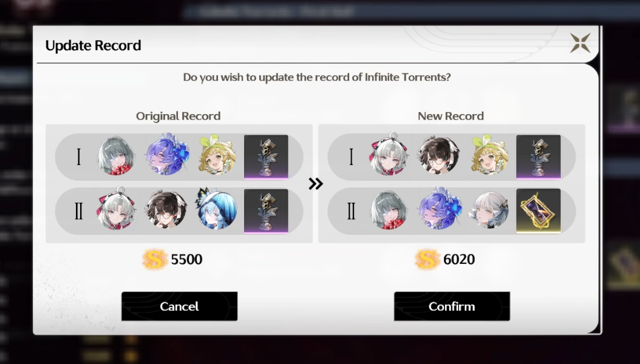Confirm the new record update
Image resolution: width=640 pixels, height=364 pixels.
[452, 306]
